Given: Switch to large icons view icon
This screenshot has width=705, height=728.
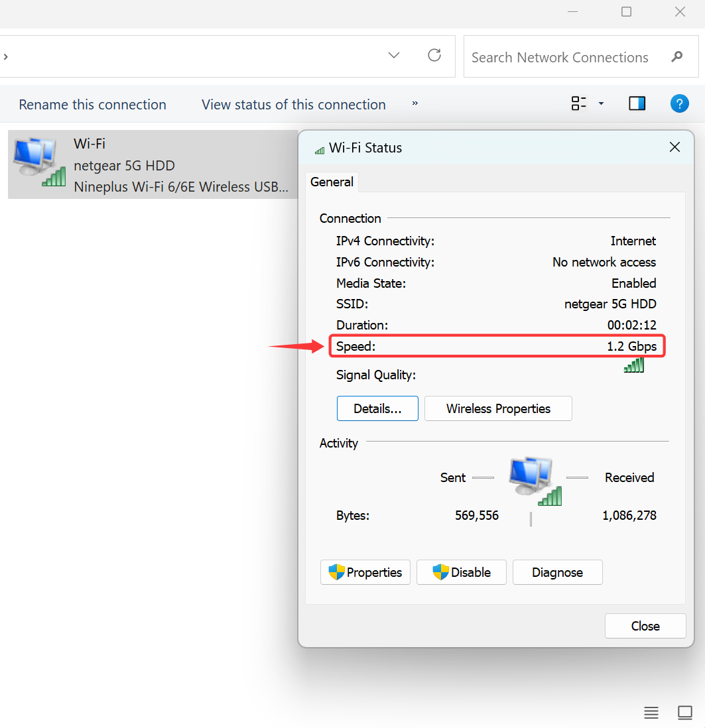Looking at the screenshot, I should [x=684, y=712].
